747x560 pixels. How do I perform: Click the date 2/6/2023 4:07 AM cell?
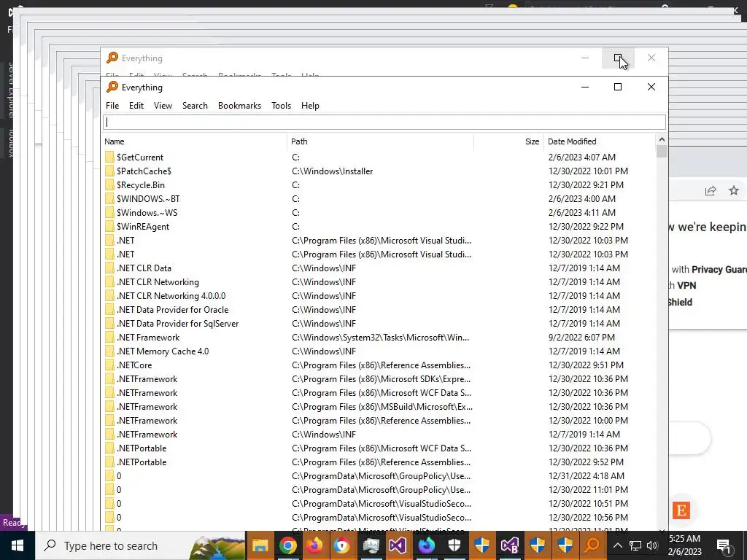(581, 157)
